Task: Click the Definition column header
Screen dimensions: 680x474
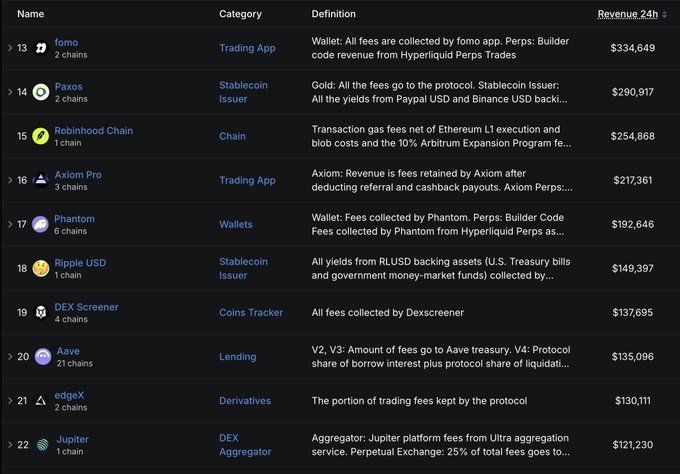Action: (x=333, y=14)
